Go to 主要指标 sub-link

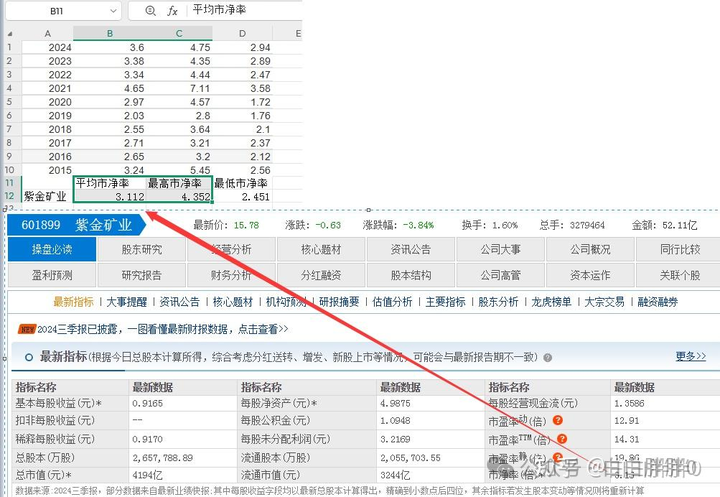[x=445, y=302]
